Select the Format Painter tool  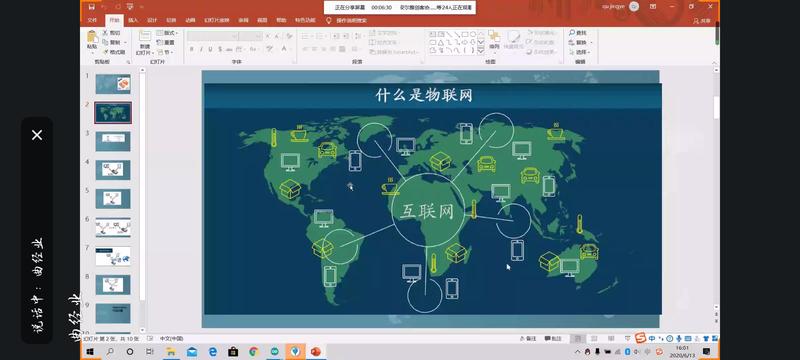[x=114, y=52]
